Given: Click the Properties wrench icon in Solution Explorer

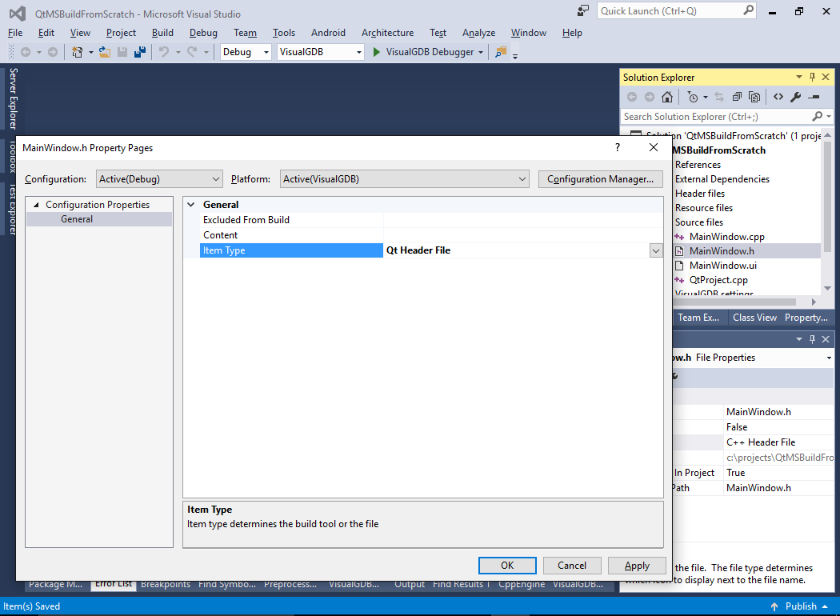Looking at the screenshot, I should coord(795,97).
